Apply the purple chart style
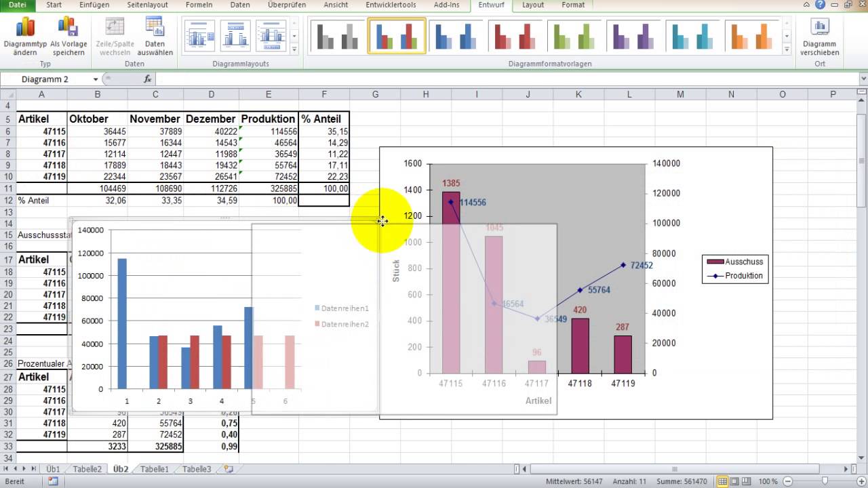 click(x=633, y=36)
